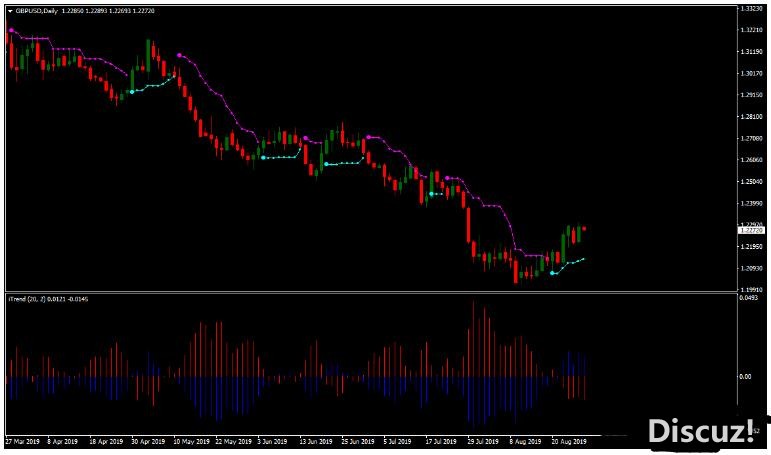771x455 pixels.
Task: Click price axis label 1.26060
Action: (751, 160)
